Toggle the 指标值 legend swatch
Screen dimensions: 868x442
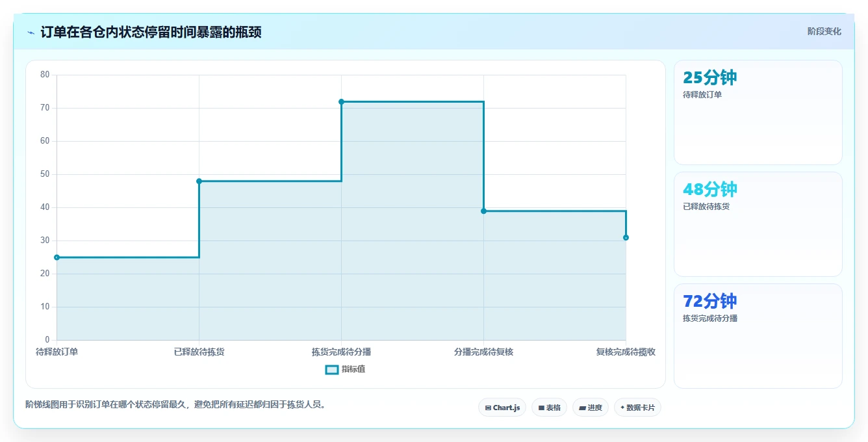331,370
